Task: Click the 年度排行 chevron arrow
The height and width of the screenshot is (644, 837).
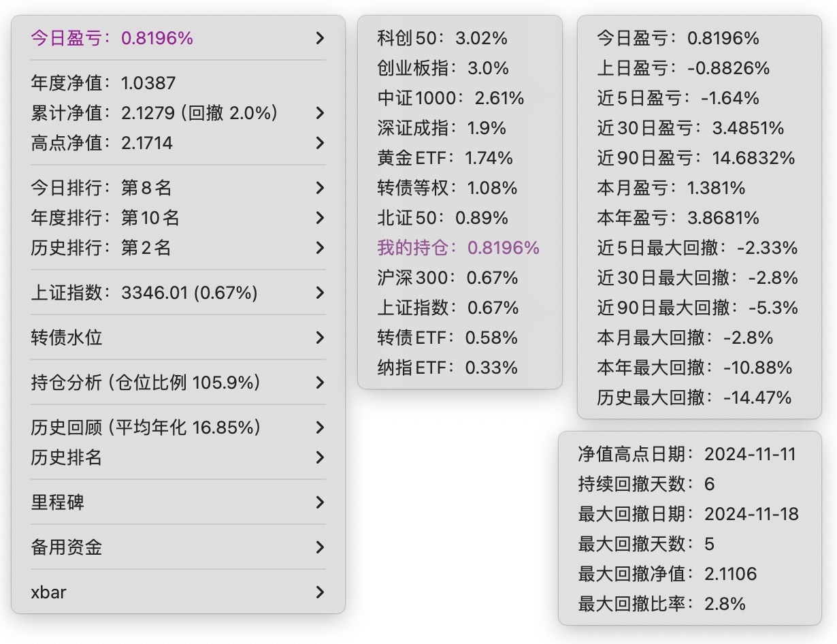Action: coord(320,218)
